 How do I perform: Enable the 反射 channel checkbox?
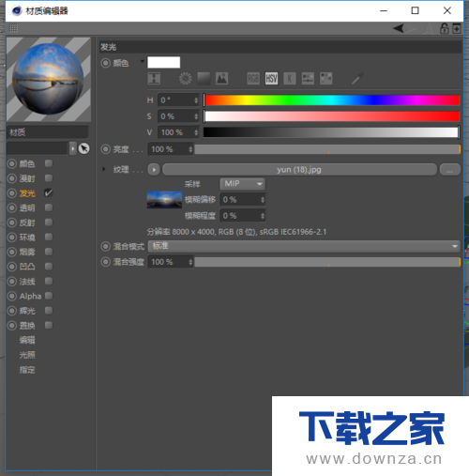point(49,223)
